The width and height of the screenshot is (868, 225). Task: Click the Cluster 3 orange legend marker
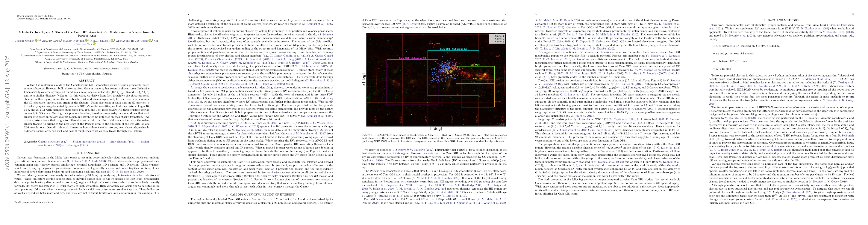pos(492,42)
